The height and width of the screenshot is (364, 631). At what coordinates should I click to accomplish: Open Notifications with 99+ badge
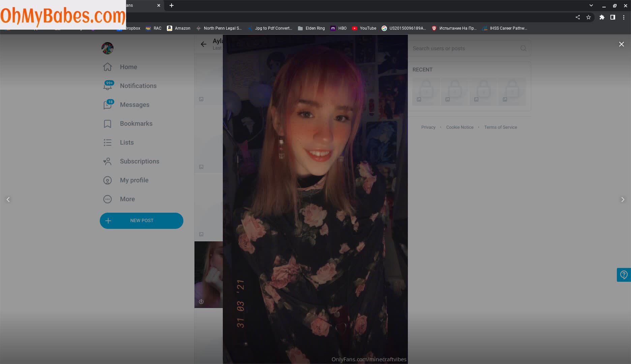coord(129,86)
